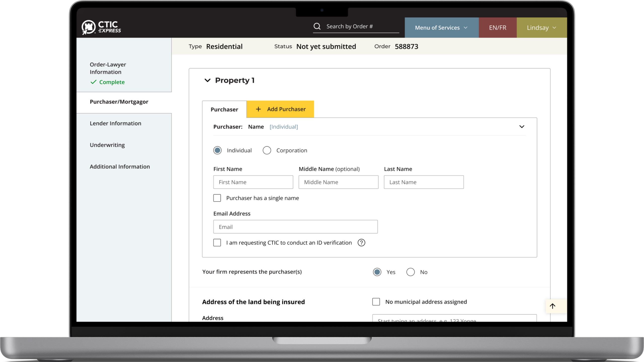Check No municipal address assigned
644x362 pixels.
376,302
